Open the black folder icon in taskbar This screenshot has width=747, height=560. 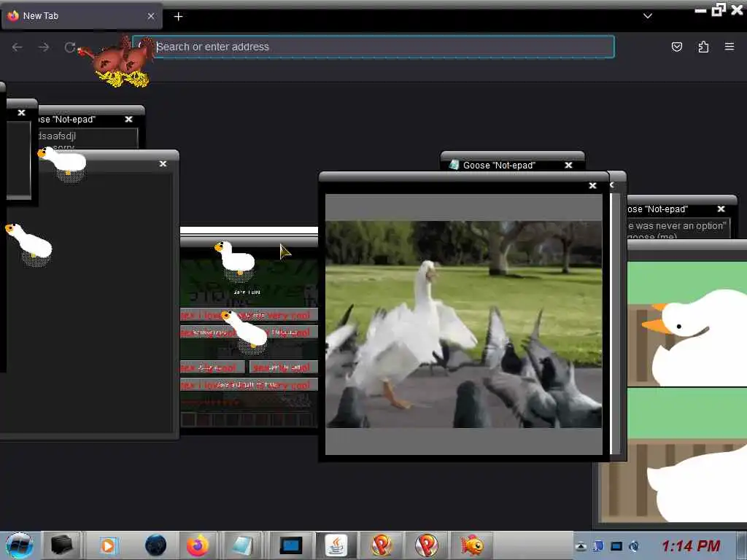tap(61, 545)
